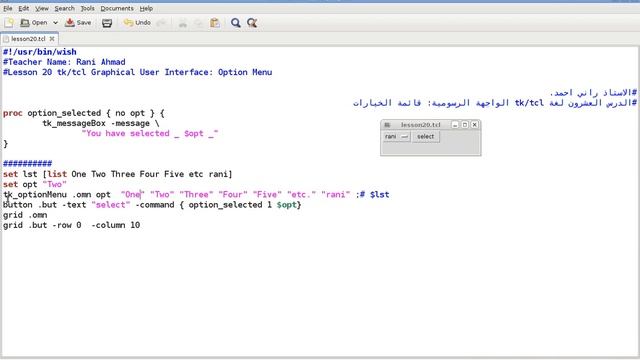Click the Print toolbar icon

(x=107, y=23)
